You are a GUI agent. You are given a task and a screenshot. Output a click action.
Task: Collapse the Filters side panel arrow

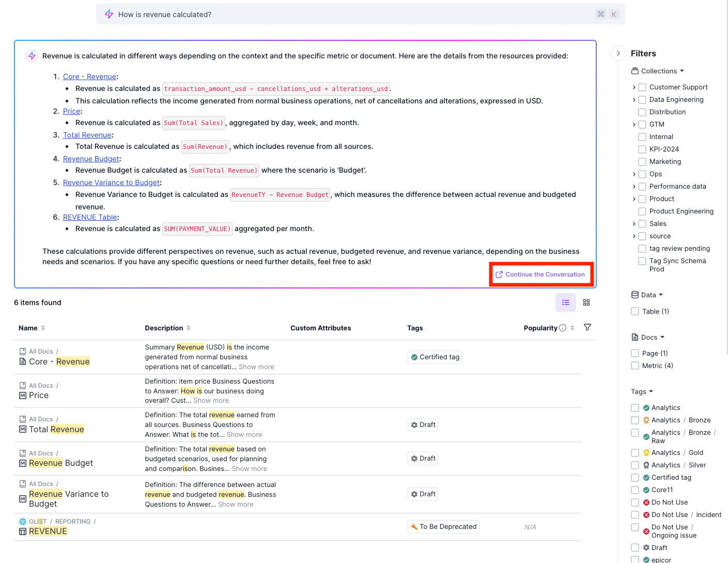pos(618,53)
